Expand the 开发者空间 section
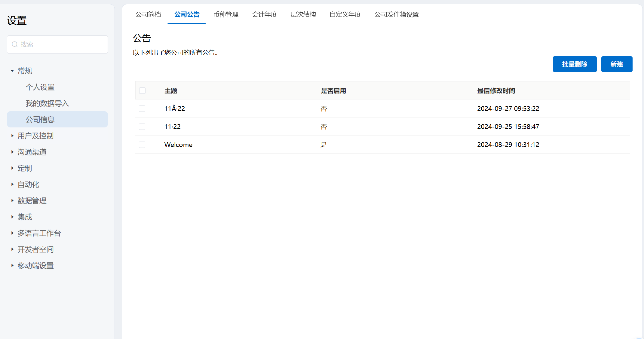The width and height of the screenshot is (644, 339). pyautogui.click(x=12, y=249)
